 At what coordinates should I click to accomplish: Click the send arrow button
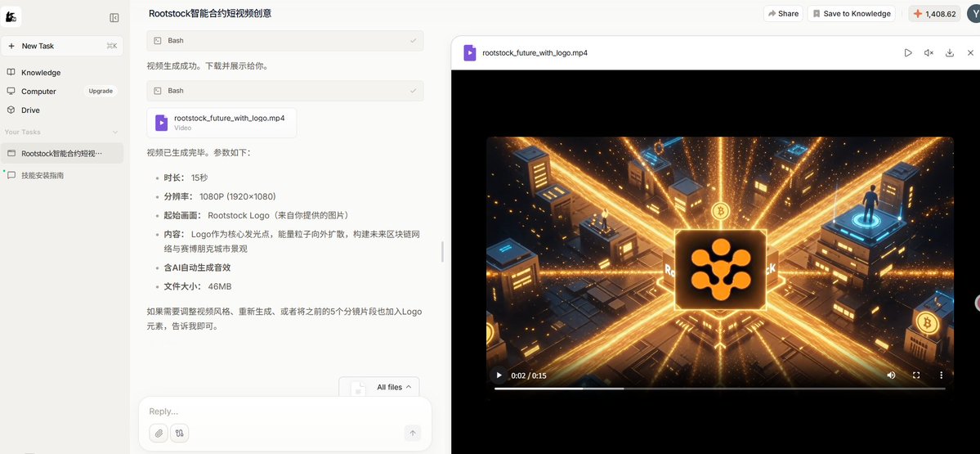click(x=413, y=433)
